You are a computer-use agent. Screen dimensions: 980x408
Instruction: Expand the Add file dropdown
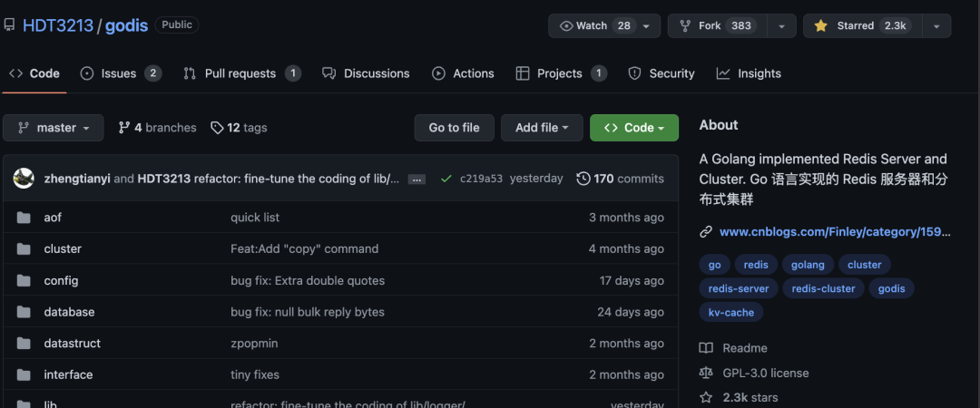pos(542,128)
